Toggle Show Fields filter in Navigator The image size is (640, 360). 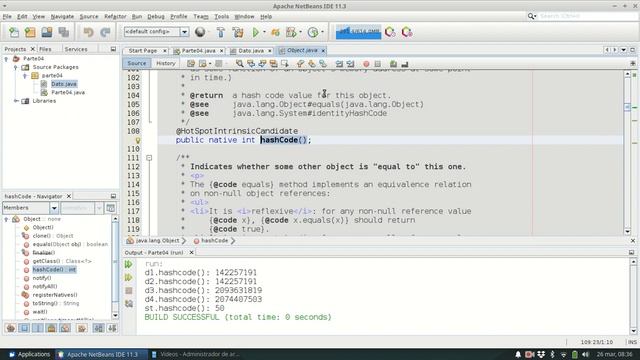pos(24,328)
